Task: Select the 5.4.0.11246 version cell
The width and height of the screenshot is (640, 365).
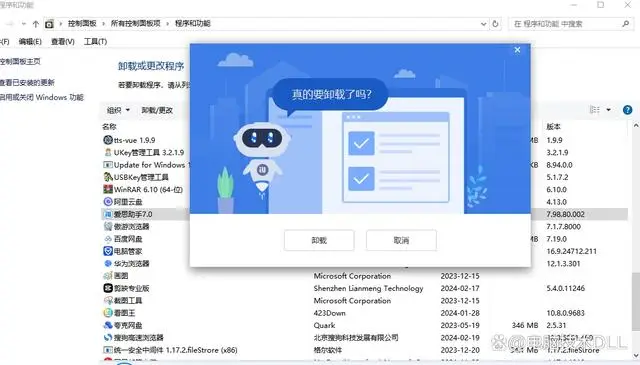Action: 566,288
